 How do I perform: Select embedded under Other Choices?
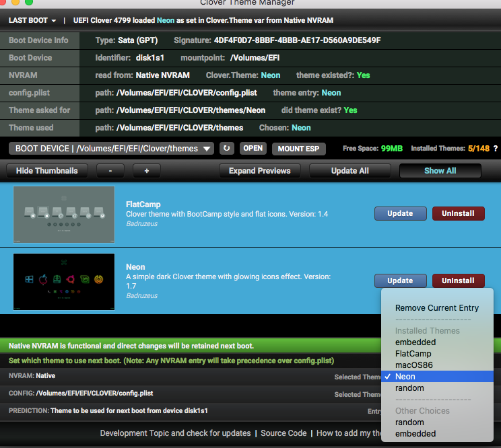437,434
